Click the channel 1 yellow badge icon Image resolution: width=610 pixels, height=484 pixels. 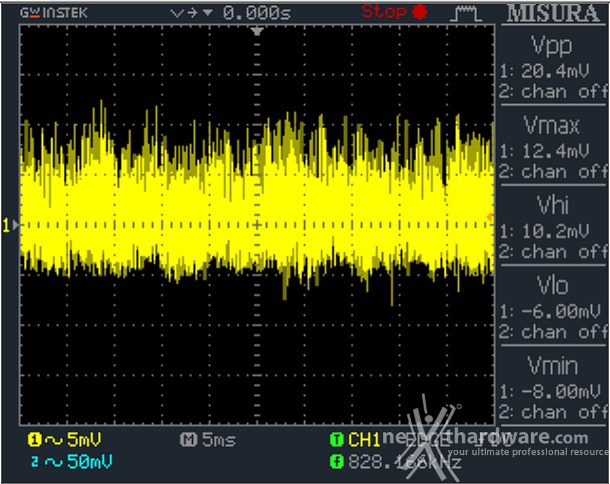[34, 440]
